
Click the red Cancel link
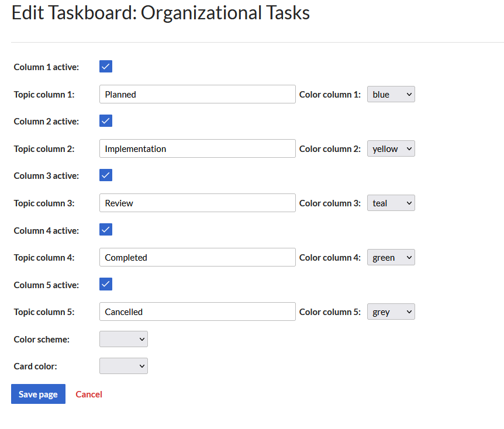coord(89,394)
